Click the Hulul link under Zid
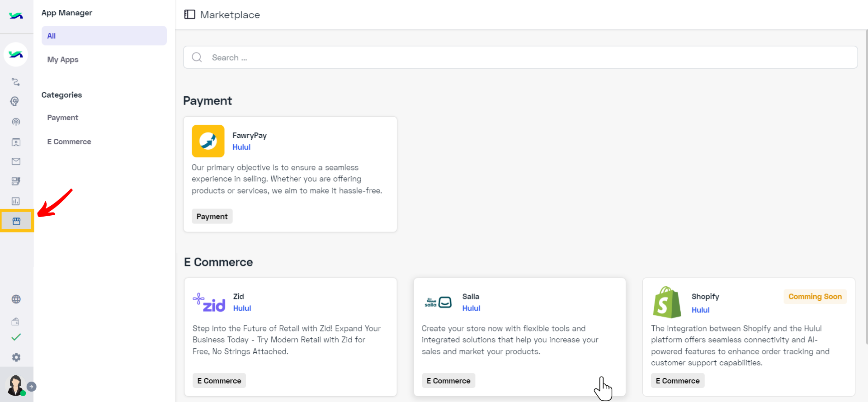Screen dimensions: 868x402 tap(242, 308)
